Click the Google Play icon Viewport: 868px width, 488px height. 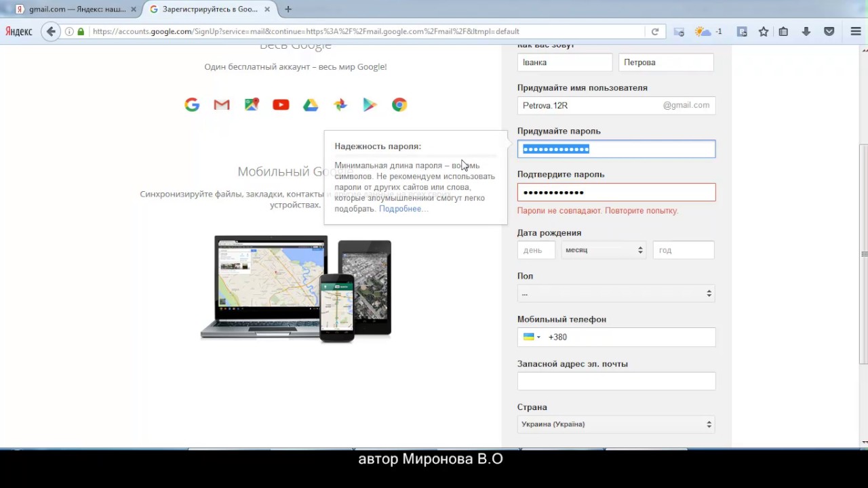pyautogui.click(x=370, y=104)
